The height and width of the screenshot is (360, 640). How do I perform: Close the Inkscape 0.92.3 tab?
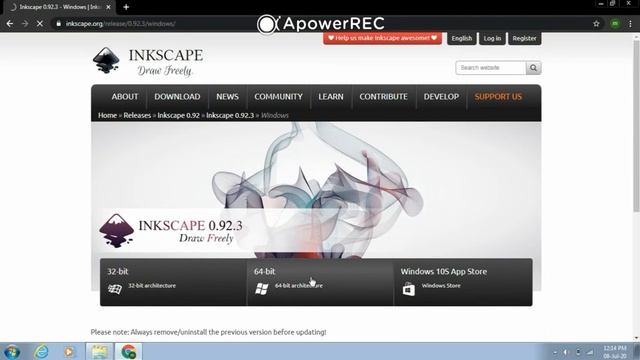click(108, 7)
